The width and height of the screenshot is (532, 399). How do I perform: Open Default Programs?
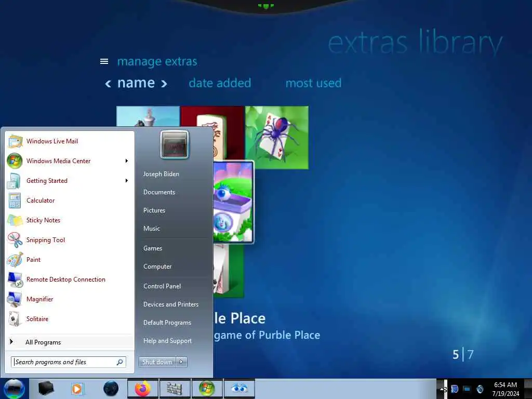click(x=167, y=323)
